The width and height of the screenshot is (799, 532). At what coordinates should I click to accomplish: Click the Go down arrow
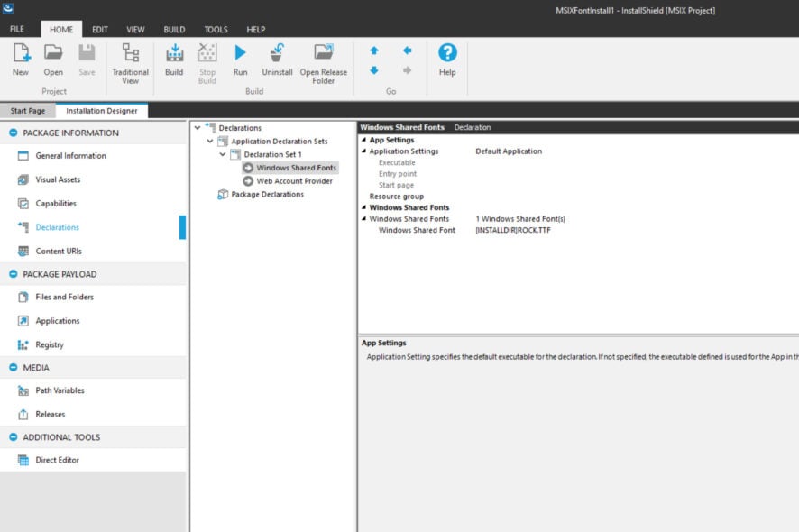tap(374, 70)
